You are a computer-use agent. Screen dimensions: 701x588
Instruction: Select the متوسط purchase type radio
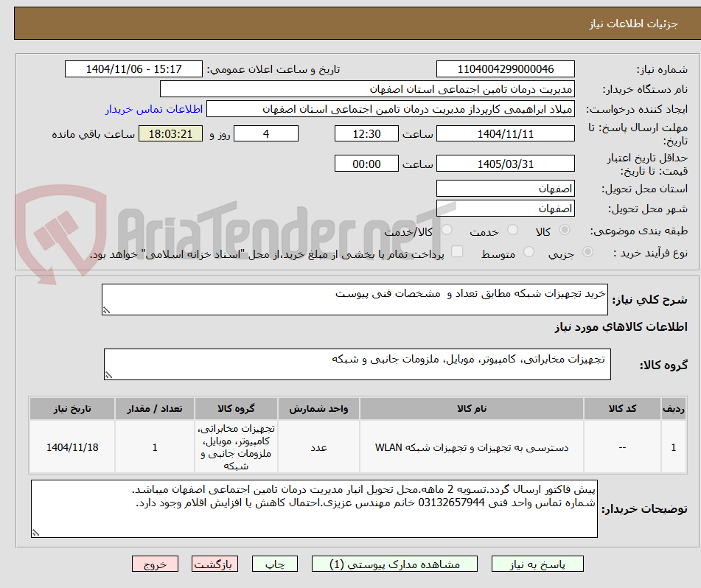click(529, 252)
